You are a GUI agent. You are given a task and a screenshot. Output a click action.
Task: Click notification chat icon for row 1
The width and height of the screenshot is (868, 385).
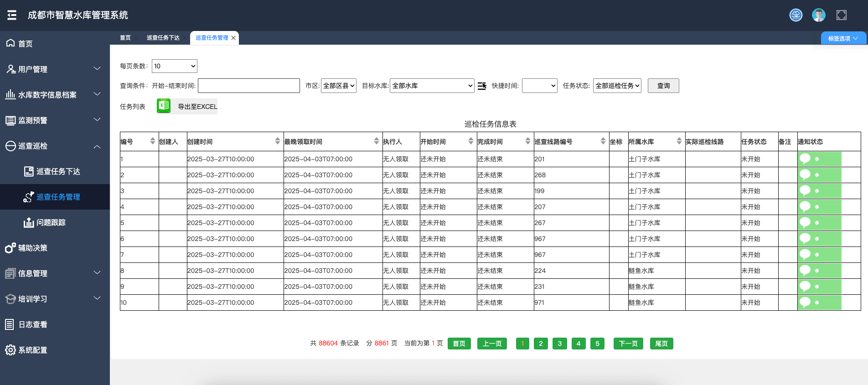(806, 159)
